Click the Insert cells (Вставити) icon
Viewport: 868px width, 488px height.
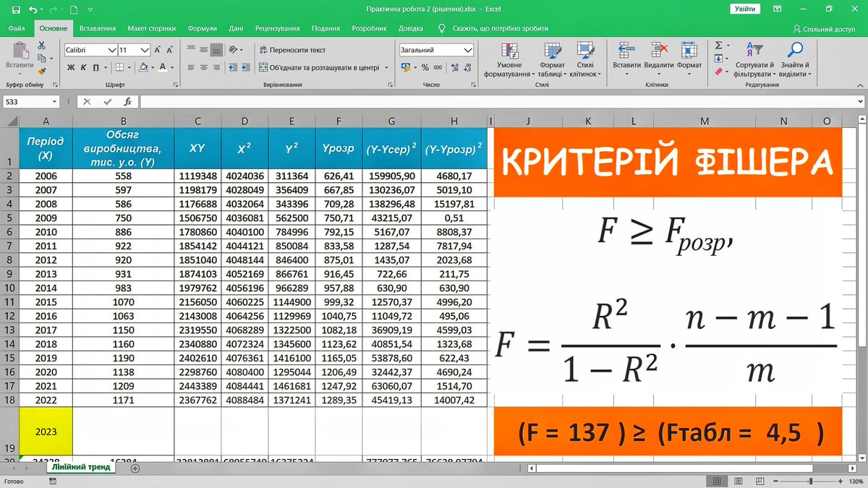click(x=626, y=50)
